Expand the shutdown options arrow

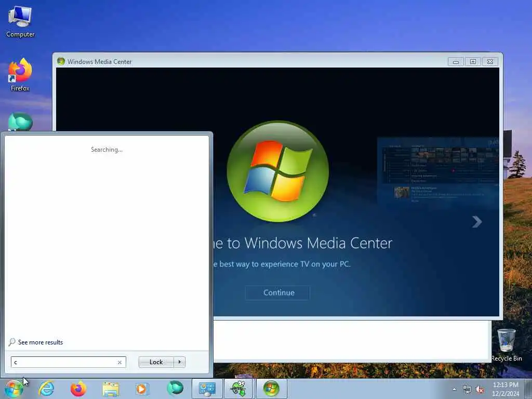[179, 362]
